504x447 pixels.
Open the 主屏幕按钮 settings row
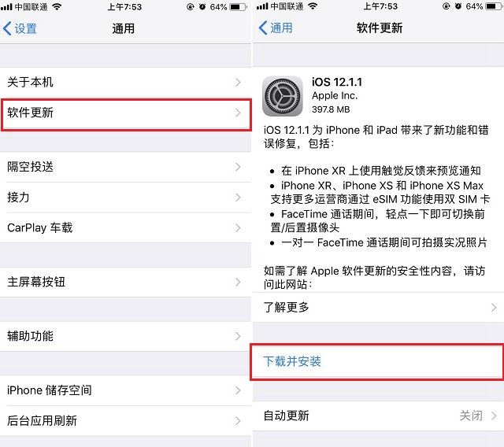pyautogui.click(x=125, y=283)
